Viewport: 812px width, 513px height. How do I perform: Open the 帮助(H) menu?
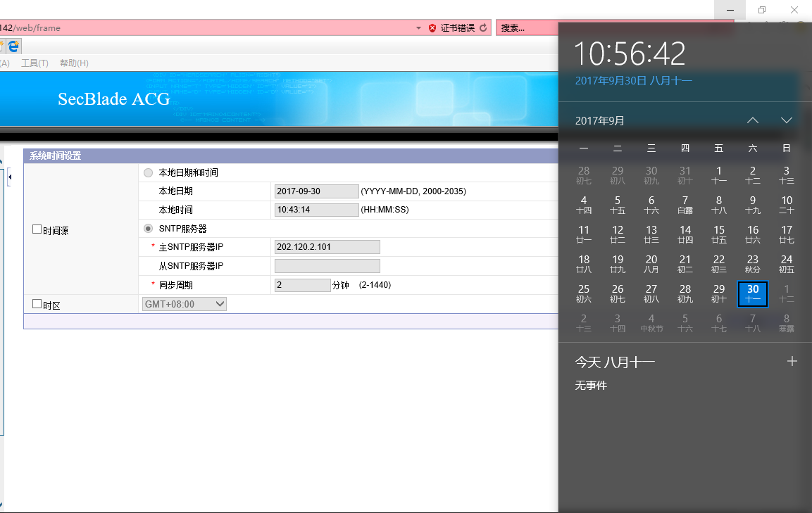74,63
